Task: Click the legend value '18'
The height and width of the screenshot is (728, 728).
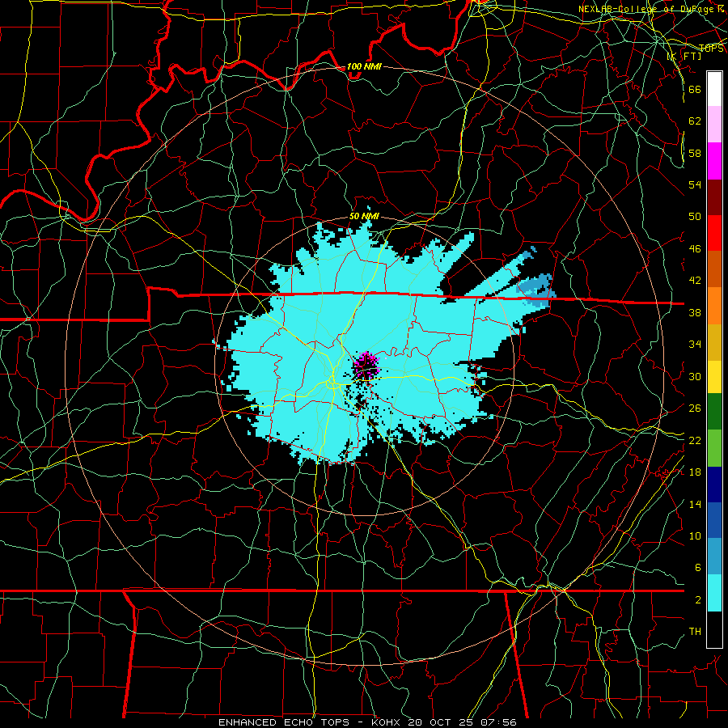Action: click(695, 472)
